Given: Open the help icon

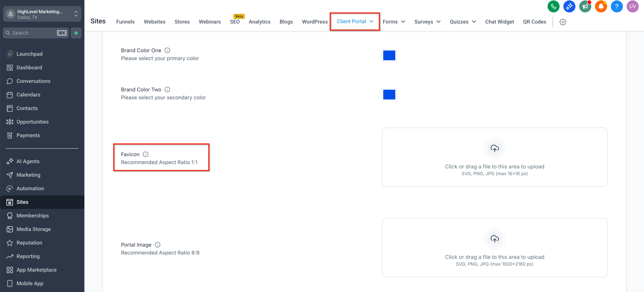Looking at the screenshot, I should (x=617, y=6).
